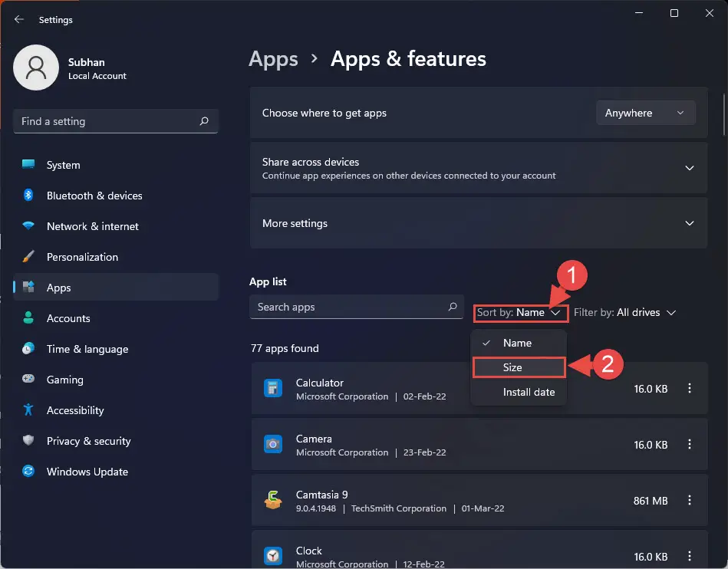
Task: Open Camtasia 9's three-dot options menu
Action: (690, 500)
